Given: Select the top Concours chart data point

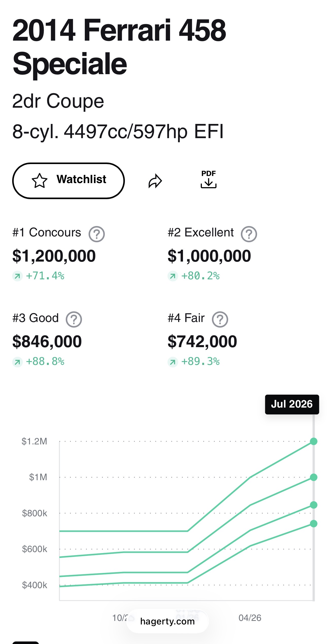Looking at the screenshot, I should pos(313,441).
